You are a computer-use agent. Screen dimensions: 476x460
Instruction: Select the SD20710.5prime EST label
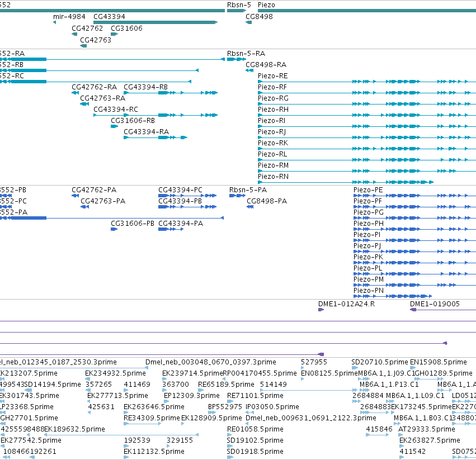coord(379,362)
